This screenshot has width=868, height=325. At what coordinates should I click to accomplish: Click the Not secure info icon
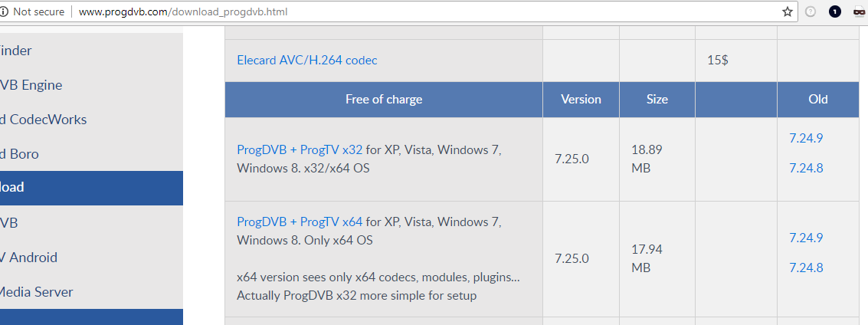click(x=4, y=11)
